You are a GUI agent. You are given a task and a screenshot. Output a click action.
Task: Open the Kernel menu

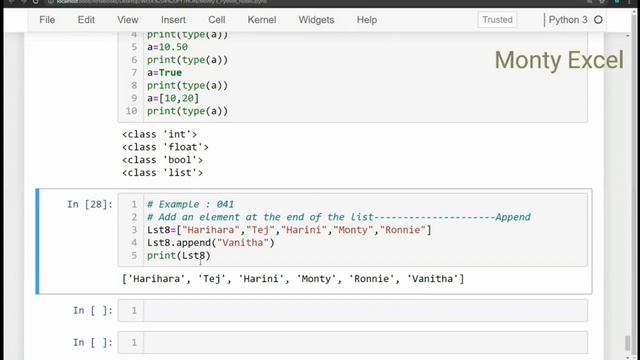pos(262,20)
